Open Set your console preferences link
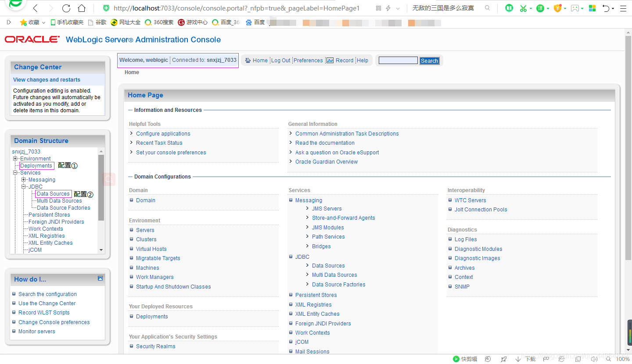 pyautogui.click(x=171, y=153)
